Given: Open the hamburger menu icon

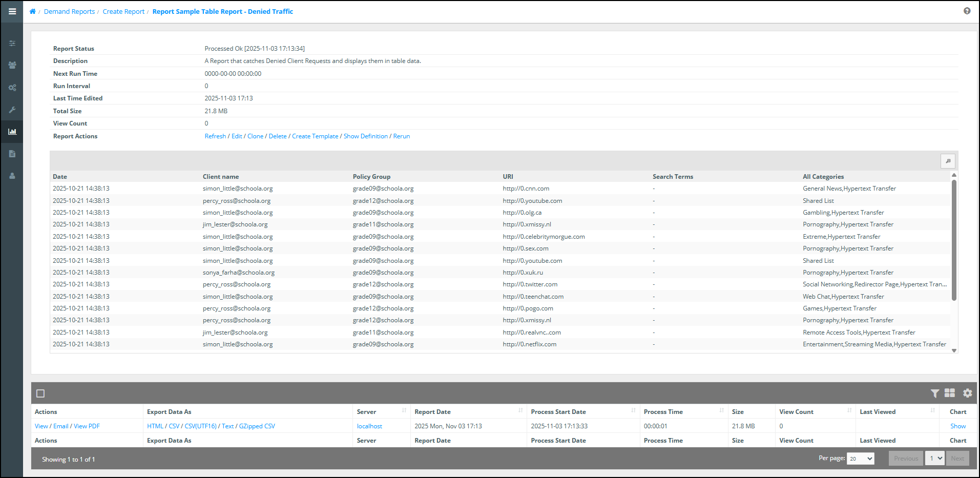Looking at the screenshot, I should (x=12, y=11).
